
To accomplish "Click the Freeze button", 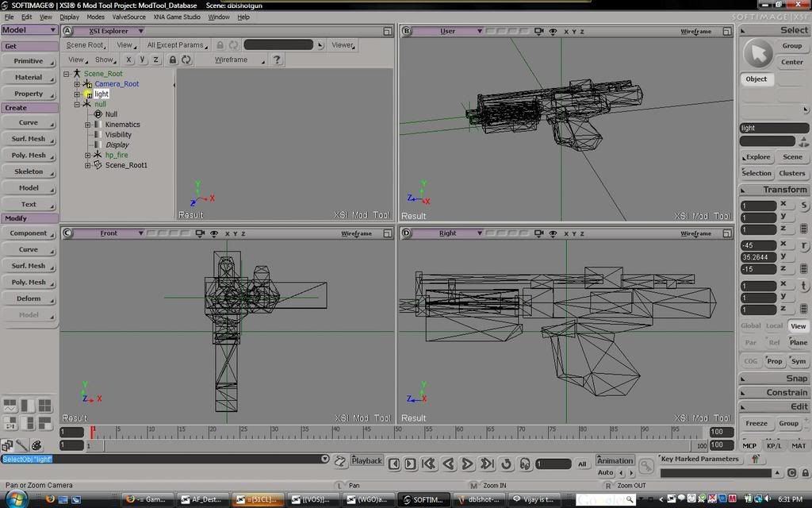I will (756, 424).
